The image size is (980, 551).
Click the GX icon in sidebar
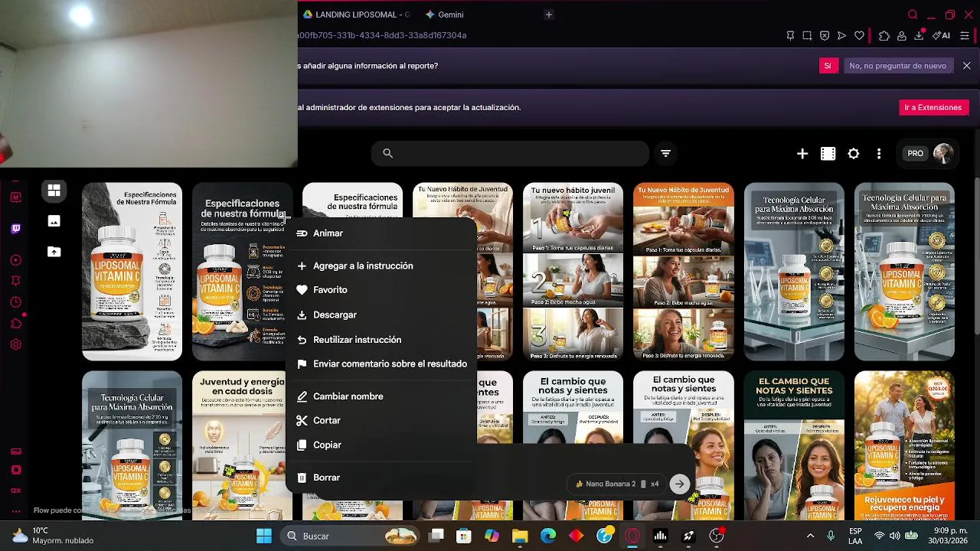[16, 491]
